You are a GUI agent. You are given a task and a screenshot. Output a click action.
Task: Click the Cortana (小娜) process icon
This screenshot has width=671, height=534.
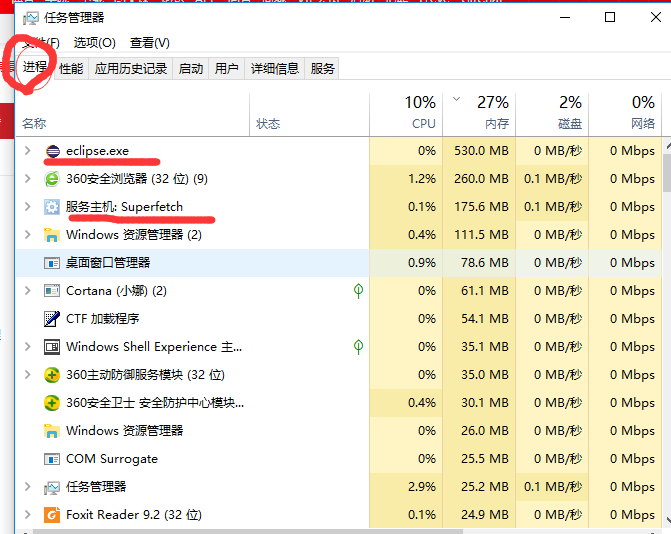(x=52, y=291)
